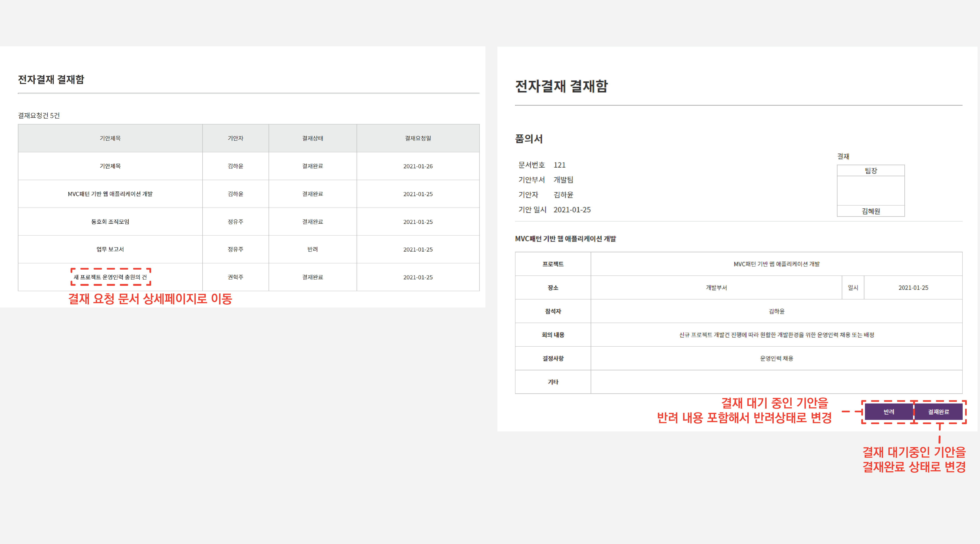The height and width of the screenshot is (544, 980).
Task: Click the 회의 내용 content cell
Action: click(776, 335)
